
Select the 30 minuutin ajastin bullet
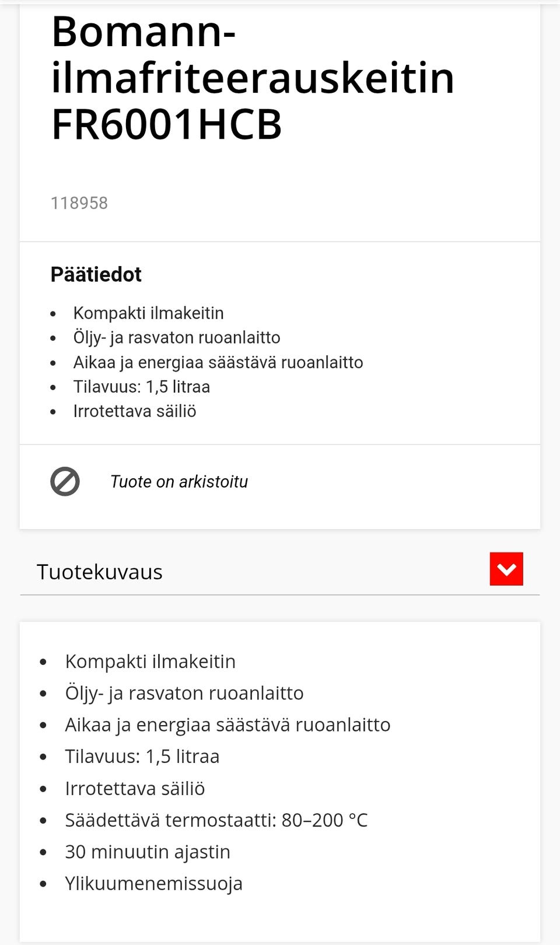(148, 851)
